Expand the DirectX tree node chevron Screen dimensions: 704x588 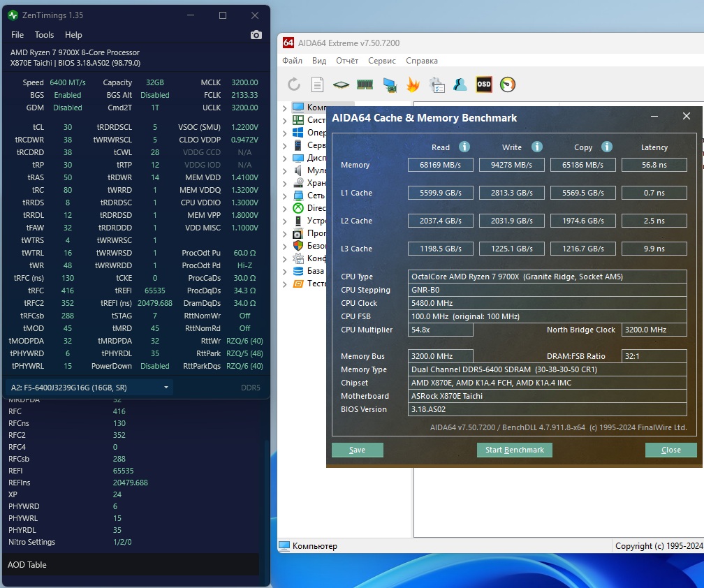285,208
